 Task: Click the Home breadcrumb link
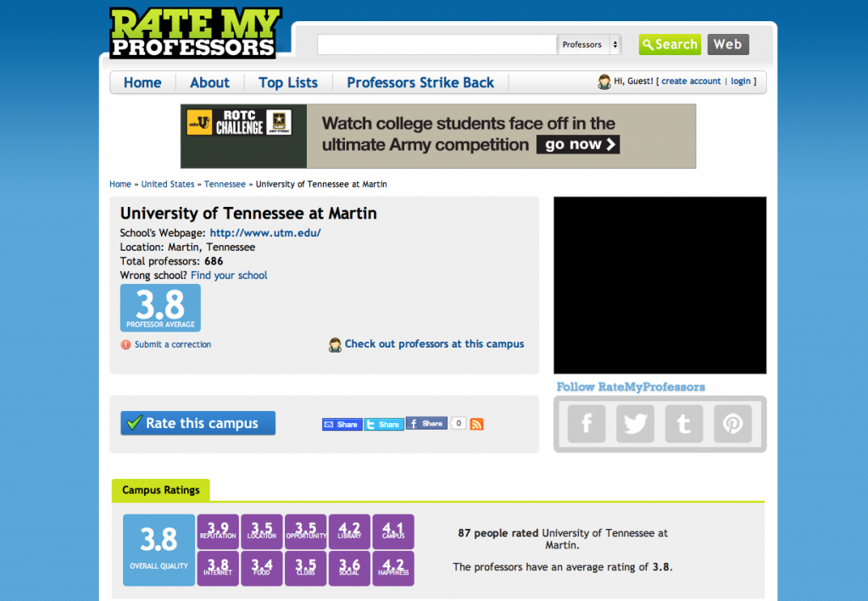point(120,184)
